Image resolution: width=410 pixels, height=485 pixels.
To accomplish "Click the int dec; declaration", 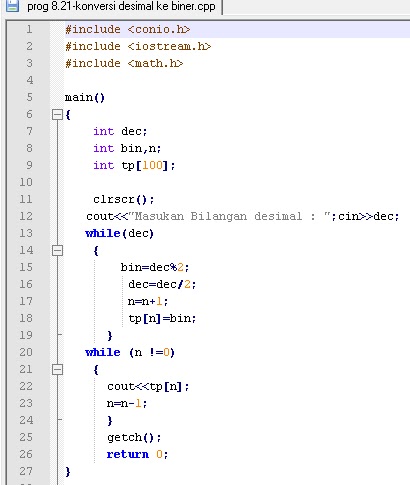I will coord(120,131).
